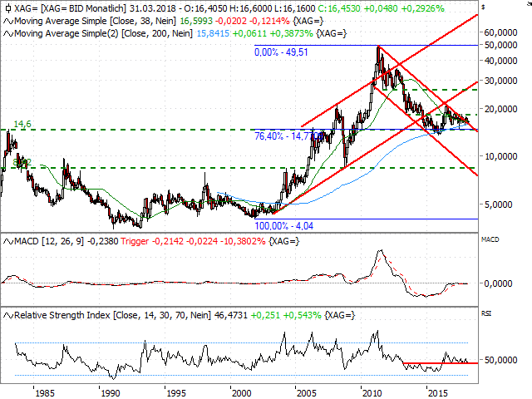
Task: Click the 2005 time axis label
Action: pos(307,393)
